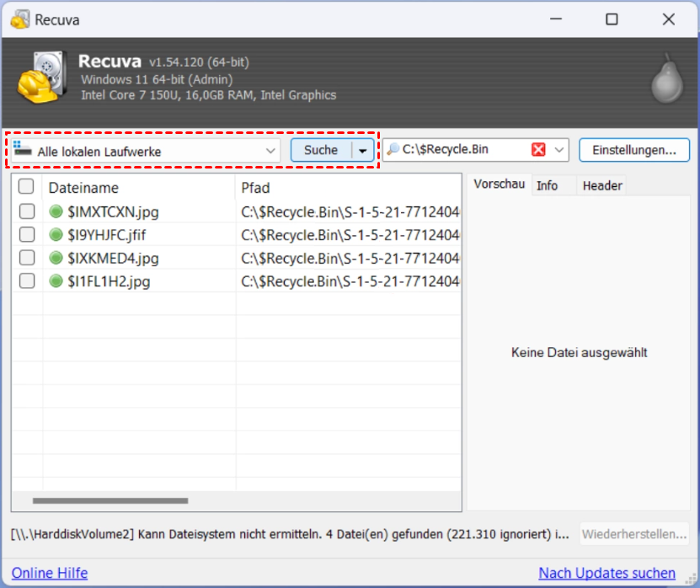This screenshot has height=588, width=700.
Task: Check the box for $I9YHJFC.jfif
Action: pos(27,234)
